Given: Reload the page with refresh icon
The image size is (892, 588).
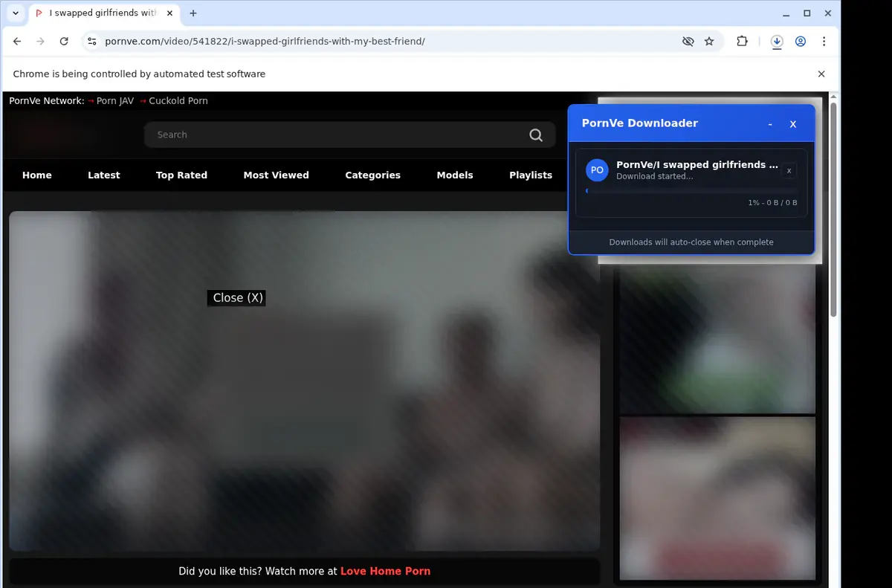Looking at the screenshot, I should (64, 42).
